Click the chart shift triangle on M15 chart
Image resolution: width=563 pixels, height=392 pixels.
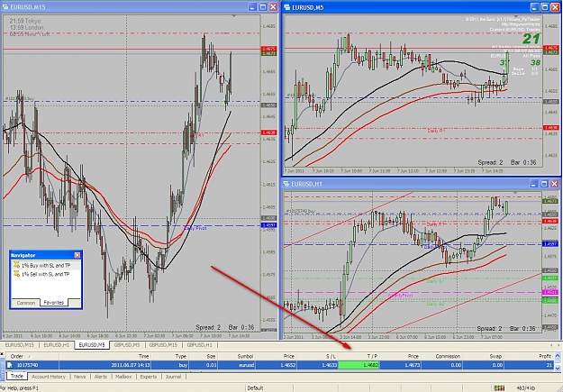click(x=233, y=16)
